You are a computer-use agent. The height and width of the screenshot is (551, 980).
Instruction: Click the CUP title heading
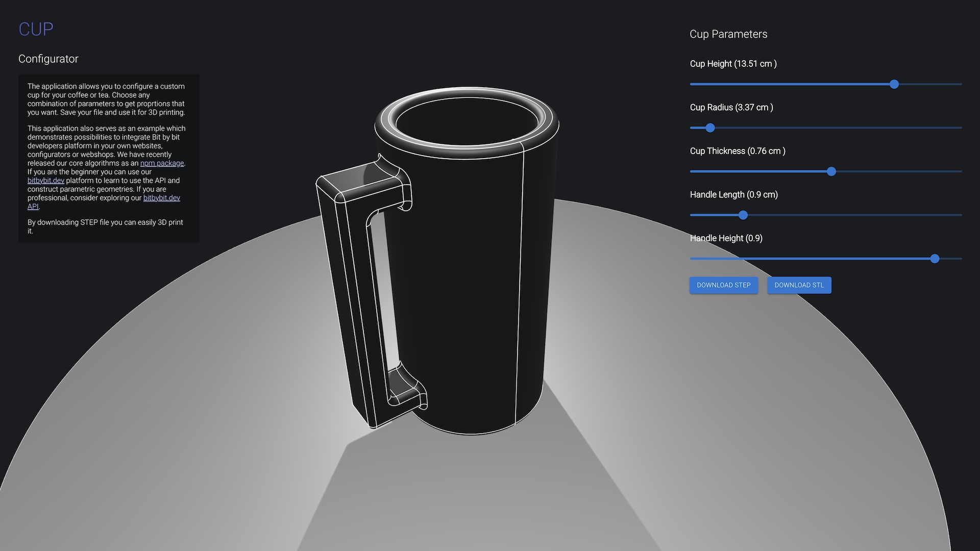[x=36, y=29]
